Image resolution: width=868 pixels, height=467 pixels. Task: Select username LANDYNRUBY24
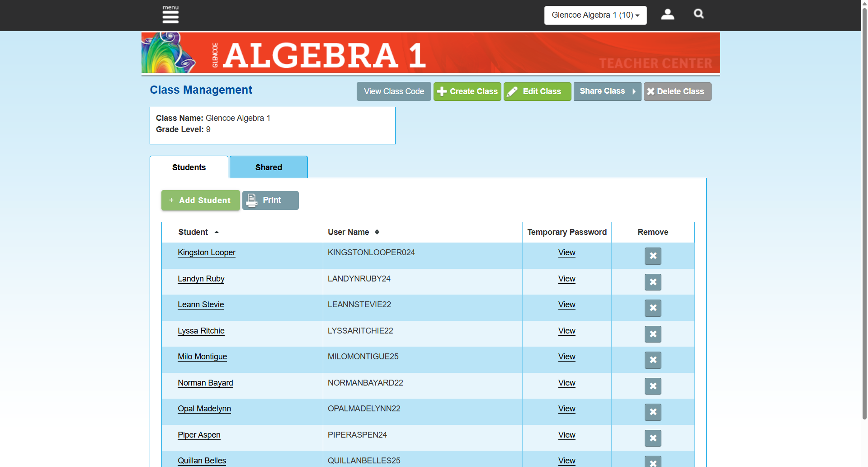[359, 279]
